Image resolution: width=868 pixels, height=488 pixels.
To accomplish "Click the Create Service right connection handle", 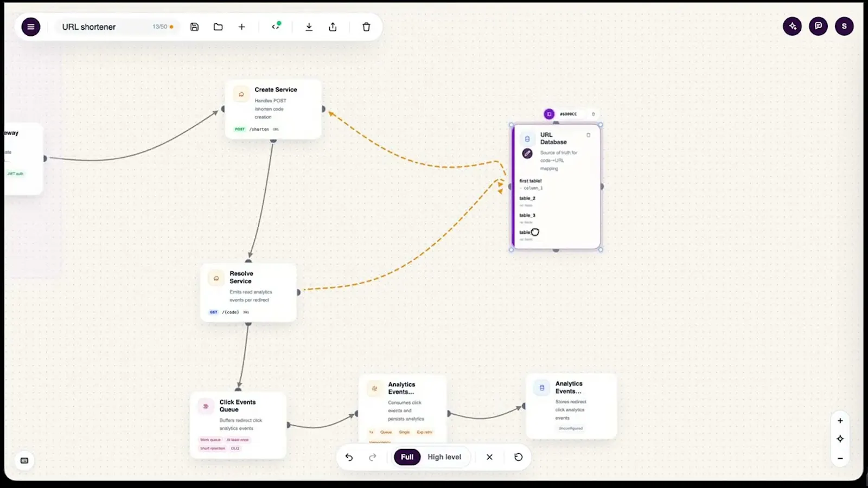I will pos(323,109).
